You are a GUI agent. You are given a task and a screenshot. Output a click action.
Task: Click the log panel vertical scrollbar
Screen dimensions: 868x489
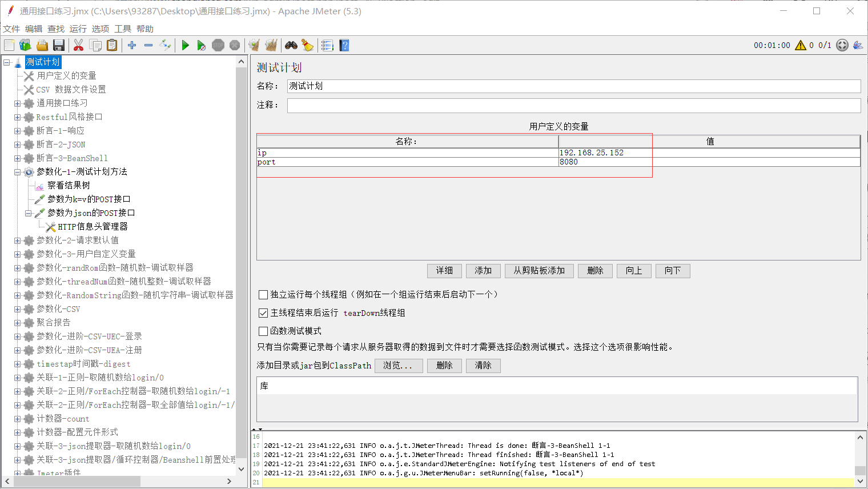pos(860,459)
